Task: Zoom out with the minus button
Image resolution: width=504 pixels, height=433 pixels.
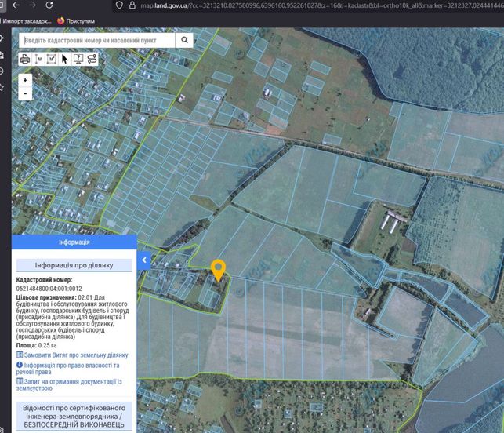Action: point(25,94)
